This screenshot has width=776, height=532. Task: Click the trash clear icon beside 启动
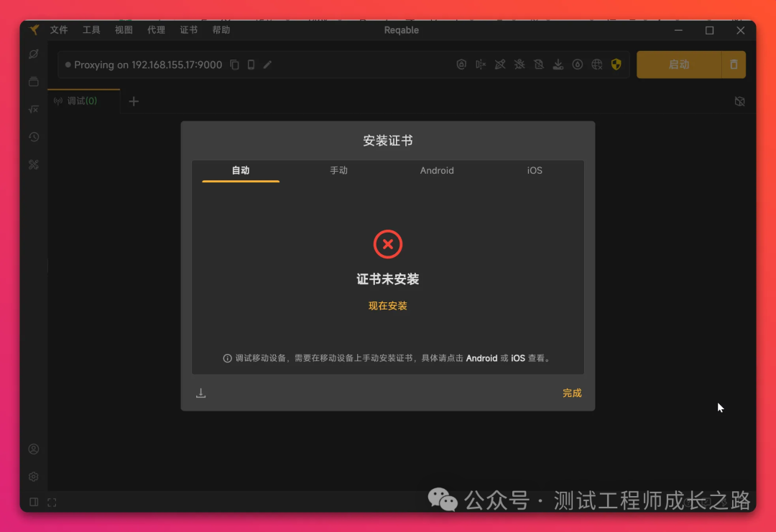[x=734, y=65]
